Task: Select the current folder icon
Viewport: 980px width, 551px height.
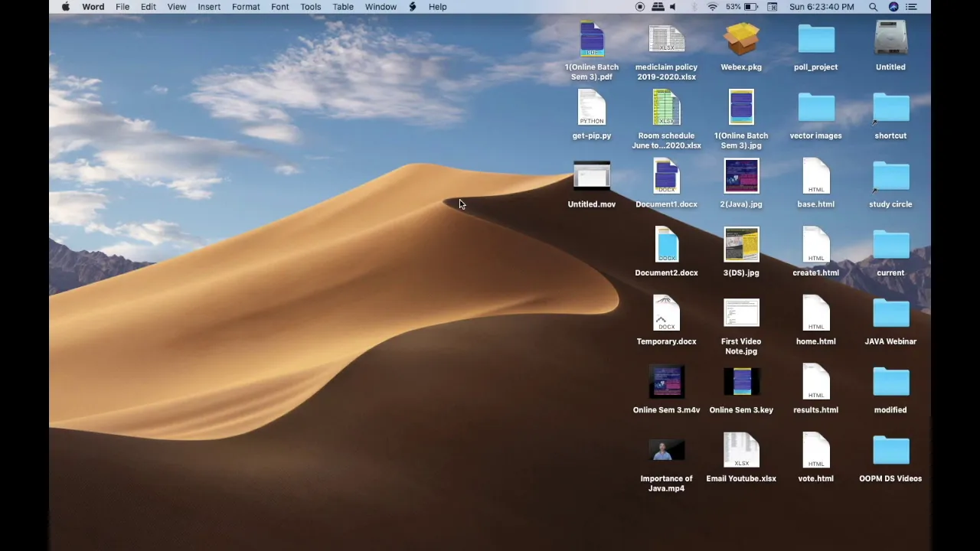Action: (890, 245)
